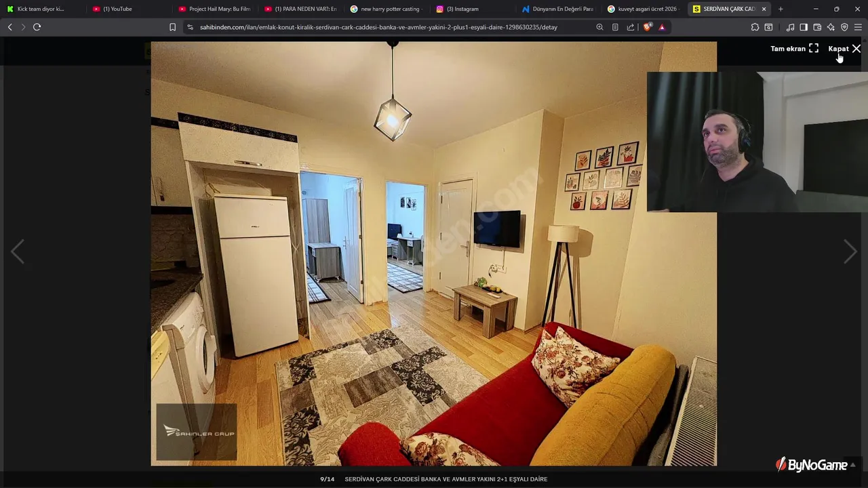Close the SERDİVAN ÇARK CAD tab
This screenshot has width=868, height=488.
tap(764, 9)
